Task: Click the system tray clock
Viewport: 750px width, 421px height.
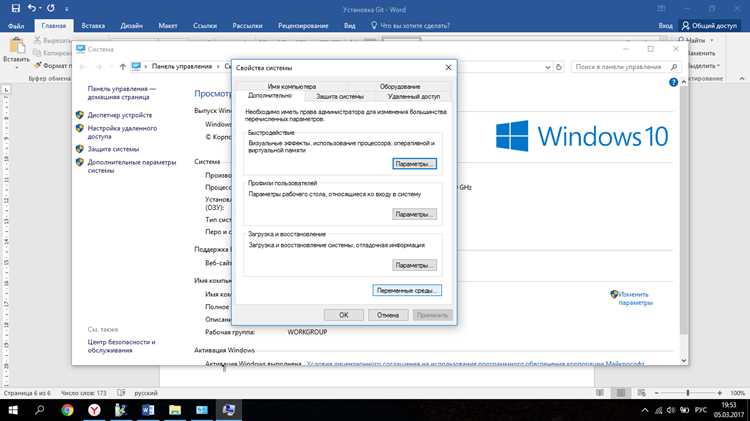Action: pos(729,410)
